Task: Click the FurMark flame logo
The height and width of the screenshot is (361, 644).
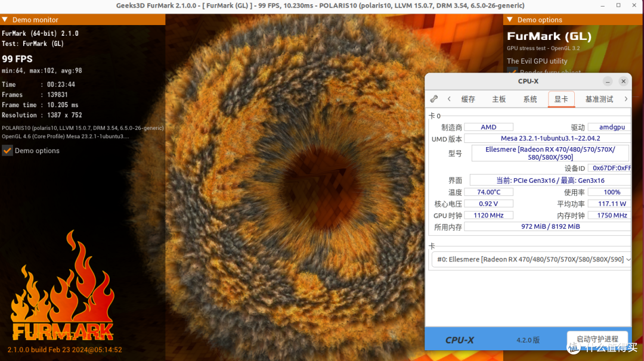Action: pos(62,286)
